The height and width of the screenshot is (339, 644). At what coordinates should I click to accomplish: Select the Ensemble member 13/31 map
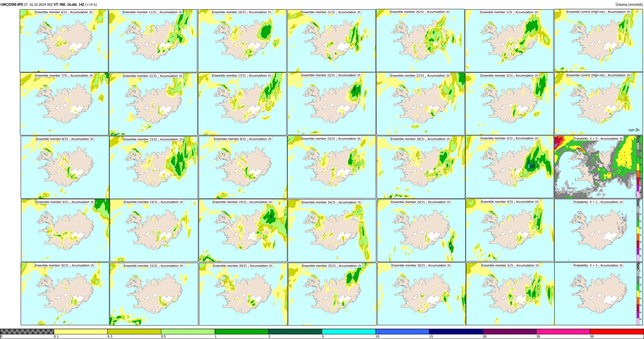tap(154, 167)
